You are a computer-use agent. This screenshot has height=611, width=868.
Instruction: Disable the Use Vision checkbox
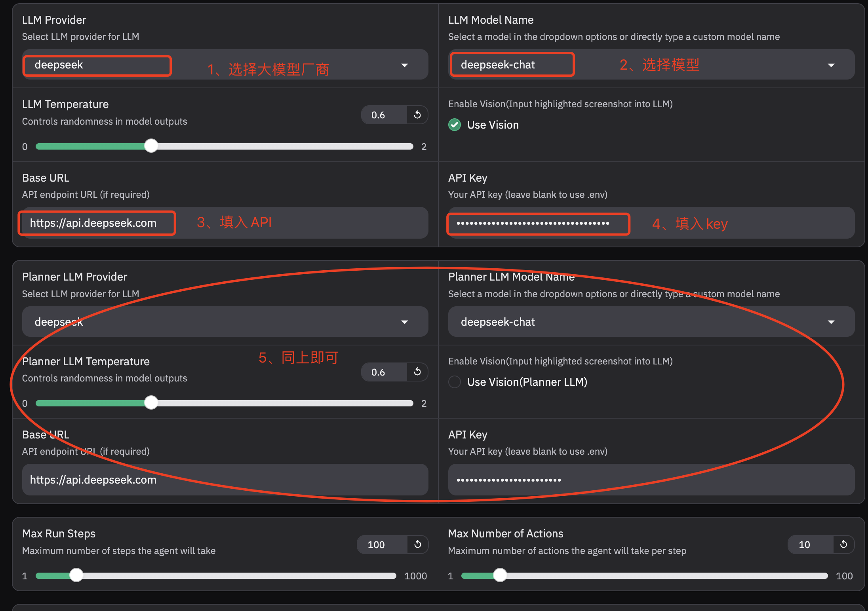click(455, 125)
